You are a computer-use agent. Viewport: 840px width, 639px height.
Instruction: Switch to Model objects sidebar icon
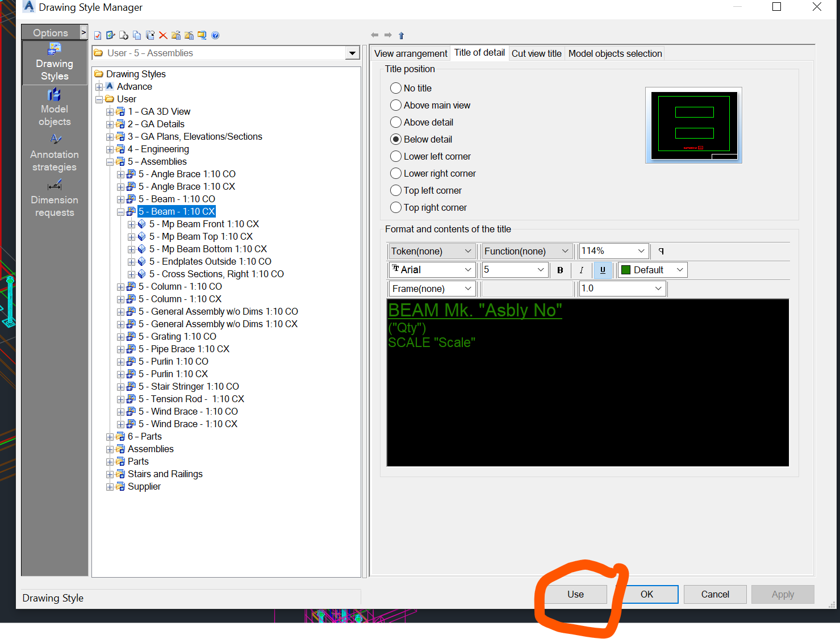pos(54,108)
